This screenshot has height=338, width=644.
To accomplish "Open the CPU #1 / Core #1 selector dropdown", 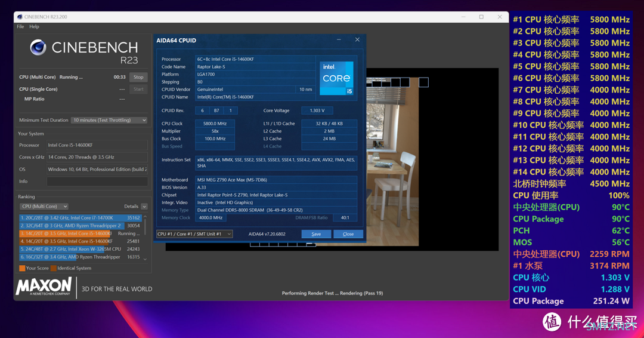I will (x=194, y=234).
